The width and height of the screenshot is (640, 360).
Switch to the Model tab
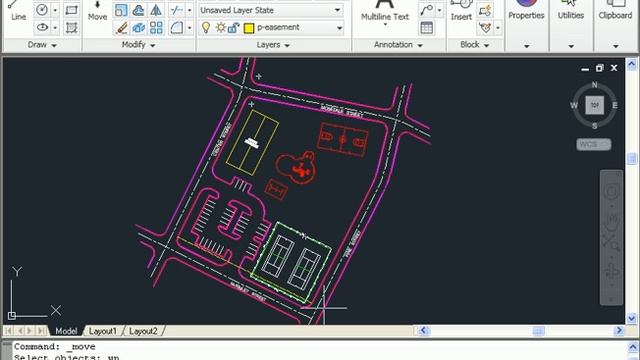coord(66,331)
